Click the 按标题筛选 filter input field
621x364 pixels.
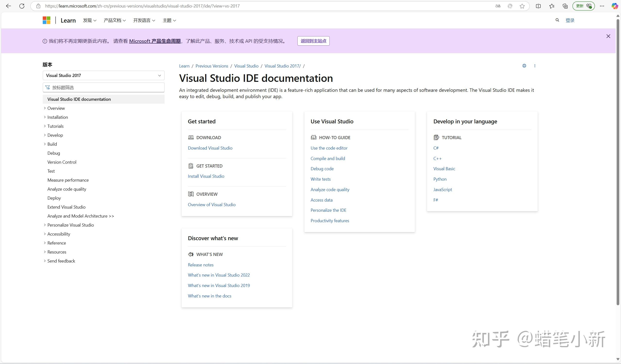pos(103,87)
